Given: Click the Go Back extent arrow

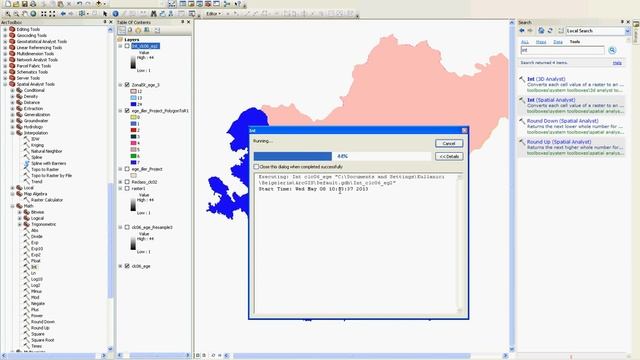Looking at the screenshot, I should coord(63,14).
